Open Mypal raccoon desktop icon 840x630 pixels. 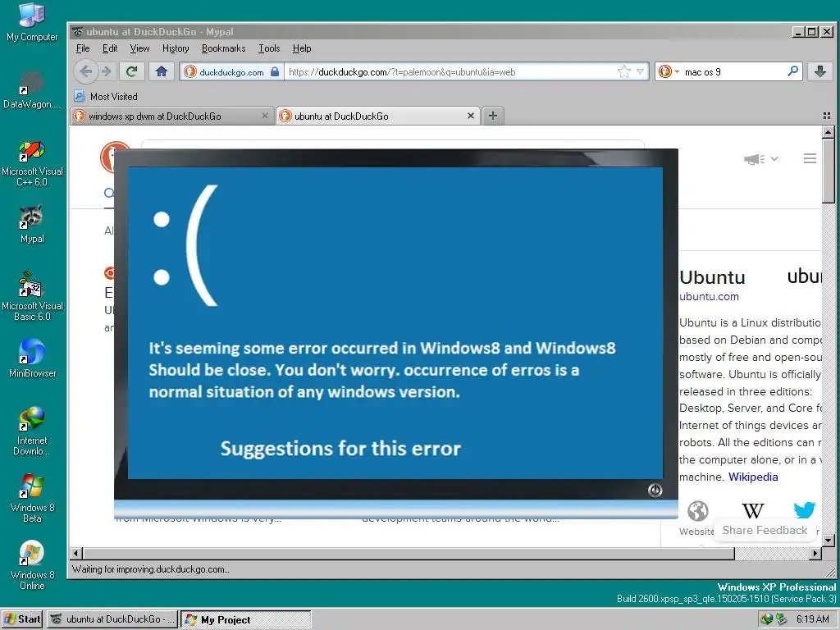32,224
